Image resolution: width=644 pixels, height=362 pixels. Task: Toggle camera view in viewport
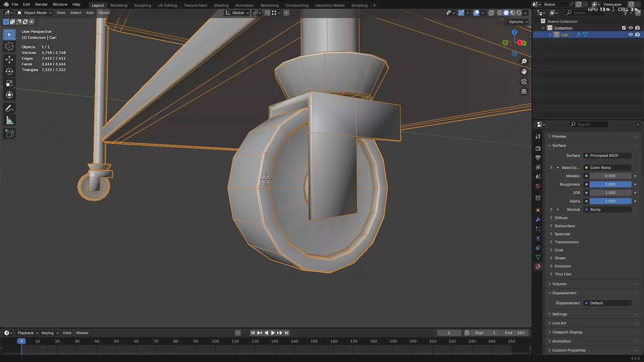click(524, 81)
